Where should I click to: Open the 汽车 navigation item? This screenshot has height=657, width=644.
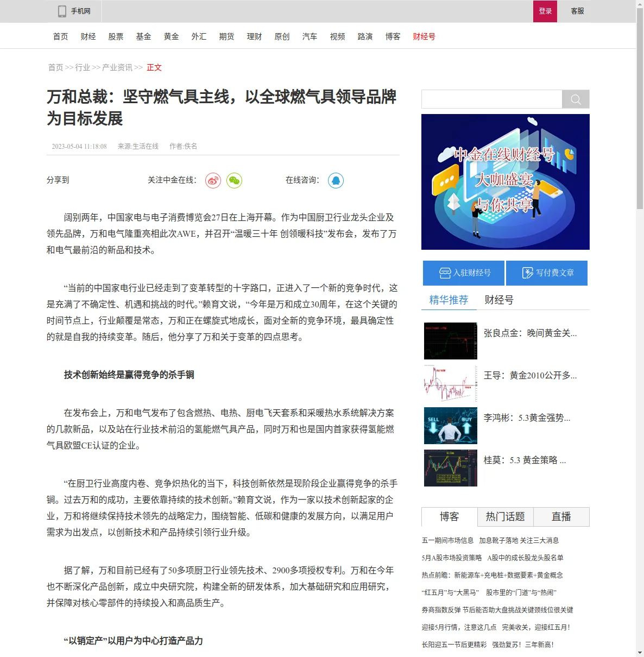click(310, 36)
